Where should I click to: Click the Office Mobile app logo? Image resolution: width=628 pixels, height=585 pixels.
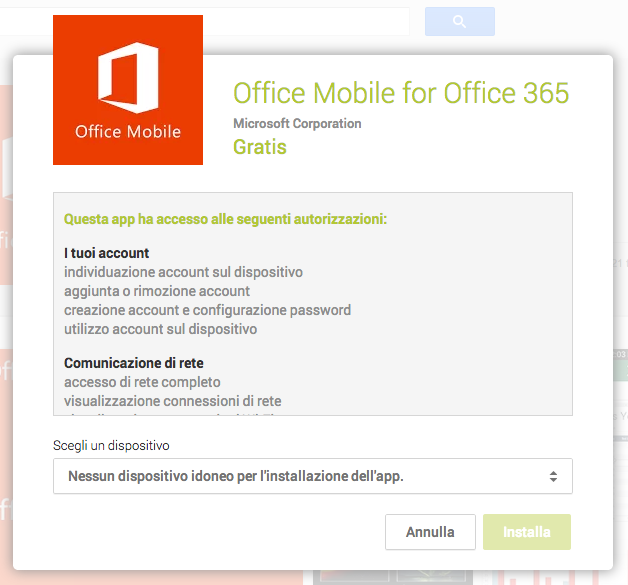128,90
